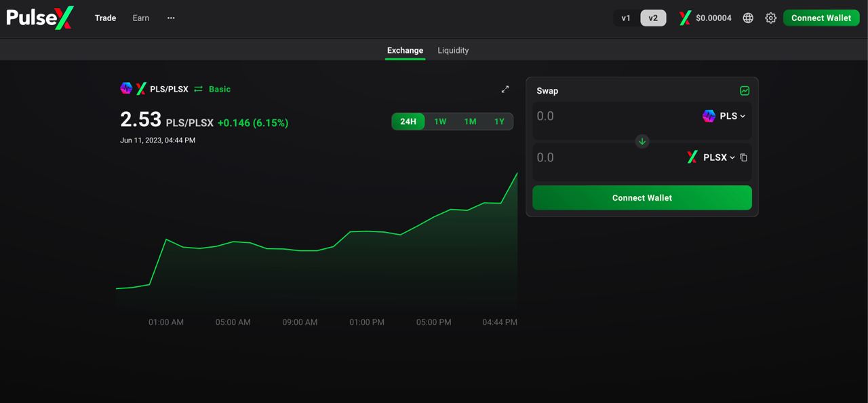The height and width of the screenshot is (403, 868).
Task: Click the Swap panel heading
Action: click(547, 91)
